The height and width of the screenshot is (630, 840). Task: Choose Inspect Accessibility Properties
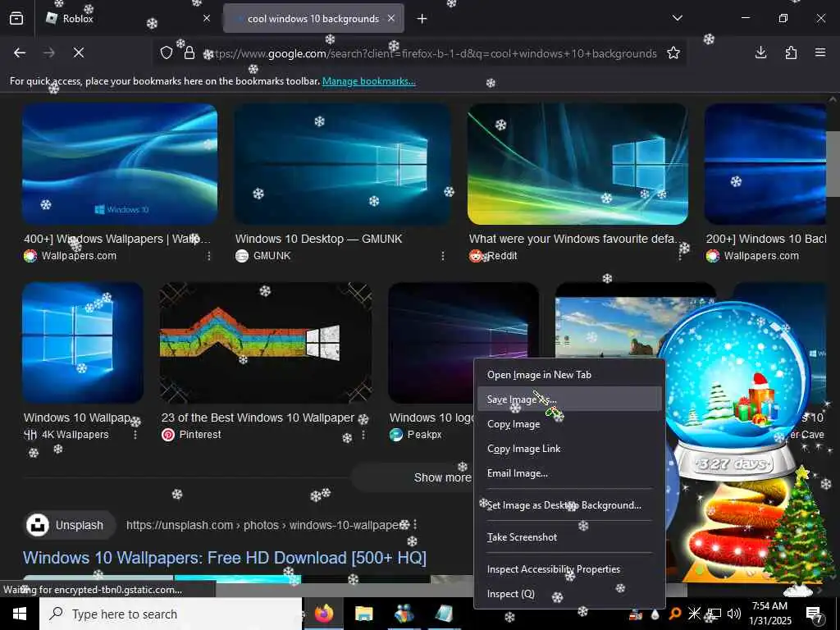point(569,569)
